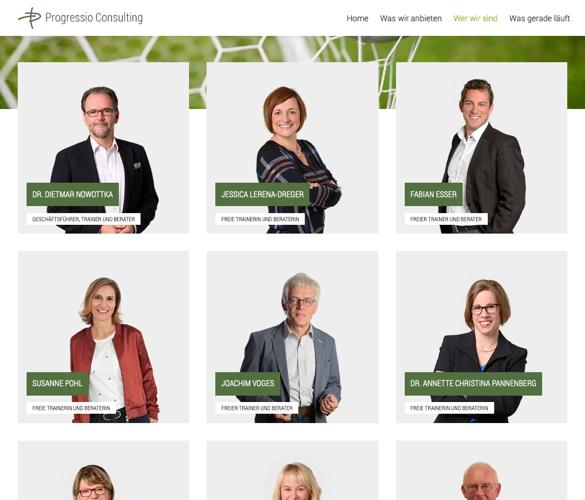Open Fabian Esser's profile photo

pyautogui.click(x=482, y=148)
